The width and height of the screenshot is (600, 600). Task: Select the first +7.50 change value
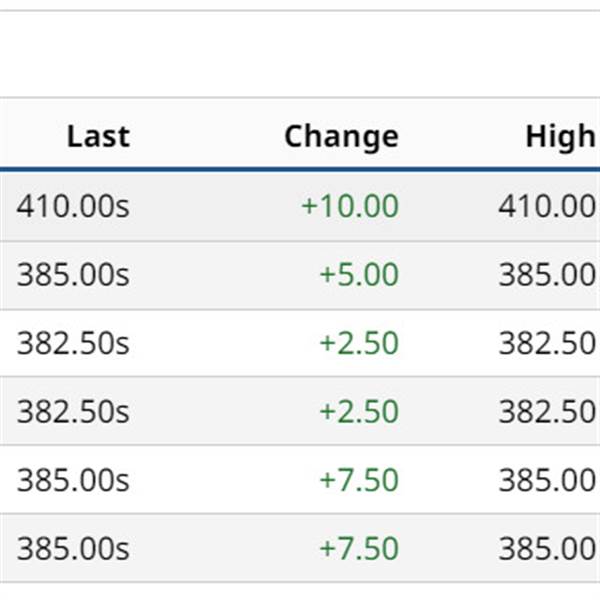click(x=358, y=480)
